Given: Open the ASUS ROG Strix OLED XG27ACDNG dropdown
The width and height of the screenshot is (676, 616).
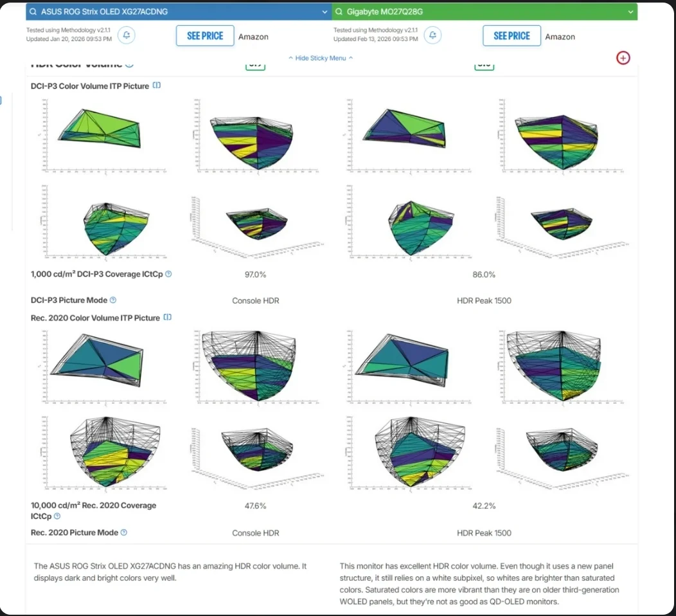Looking at the screenshot, I should [325, 12].
